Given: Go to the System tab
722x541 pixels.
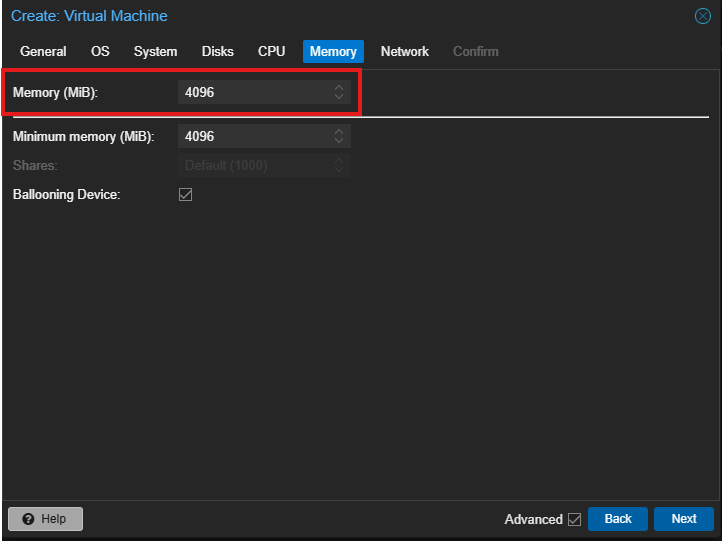Looking at the screenshot, I should coord(155,51).
